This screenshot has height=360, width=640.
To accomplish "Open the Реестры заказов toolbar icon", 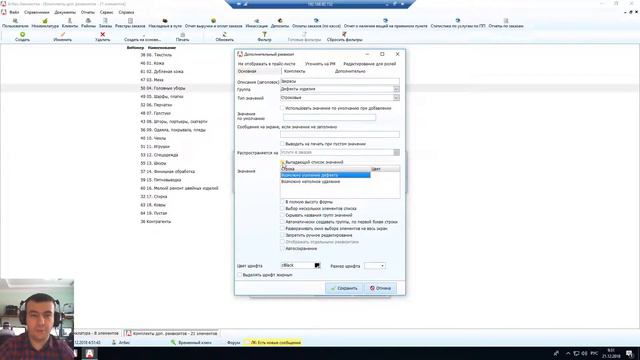I will tap(130, 23).
